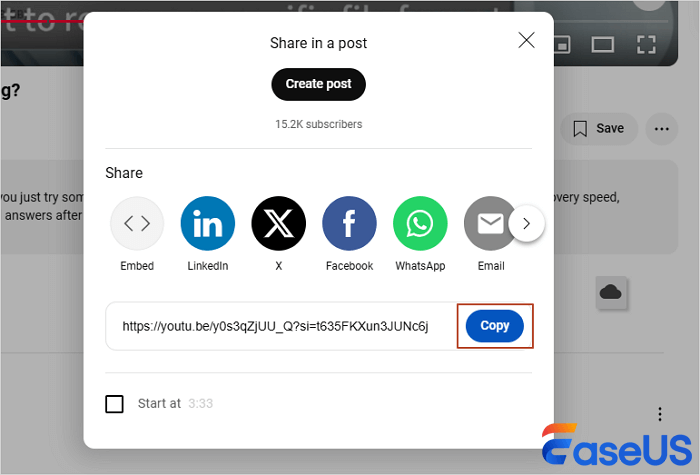Open the three-dot more actions menu

tap(662, 129)
